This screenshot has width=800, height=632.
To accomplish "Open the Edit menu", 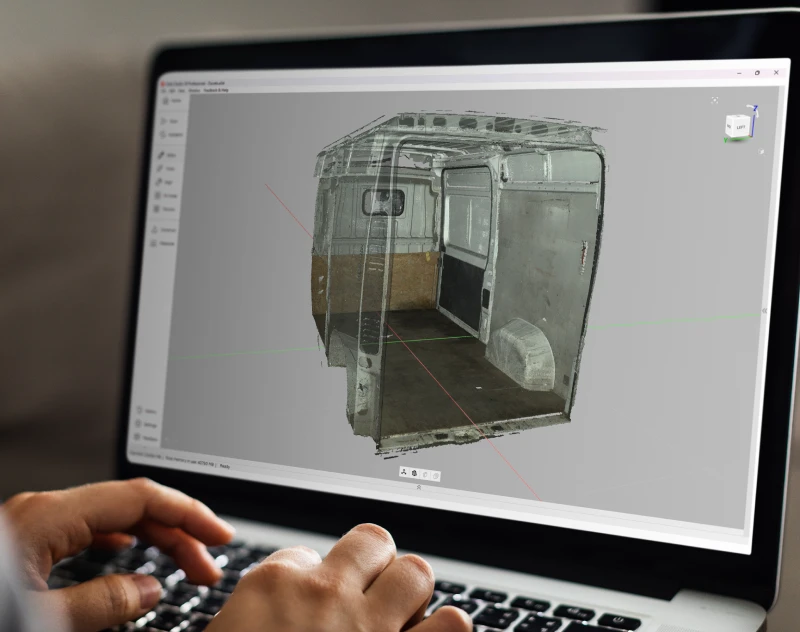I will coord(172,90).
